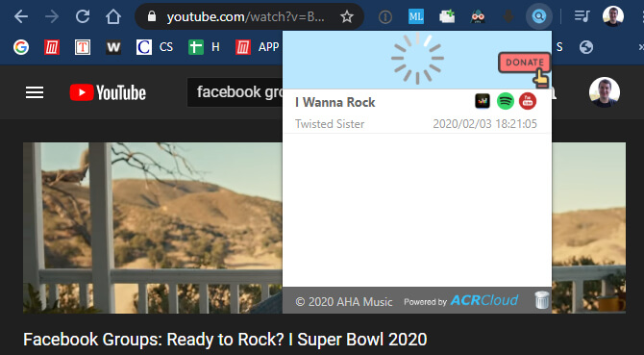Image resolution: width=644 pixels, height=355 pixels.
Task: Open the green cross H bookmark
Action: point(204,47)
